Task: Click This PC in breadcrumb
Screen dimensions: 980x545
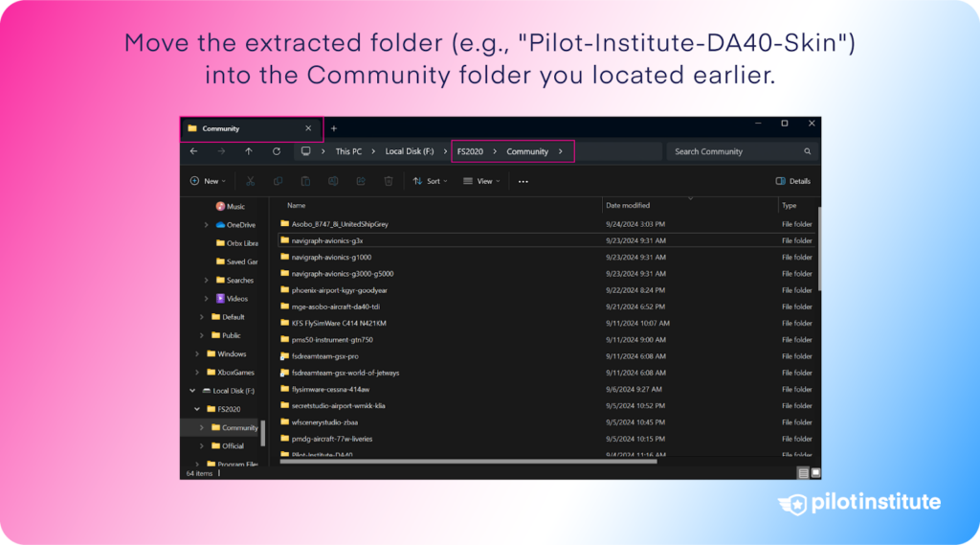Action: point(348,151)
